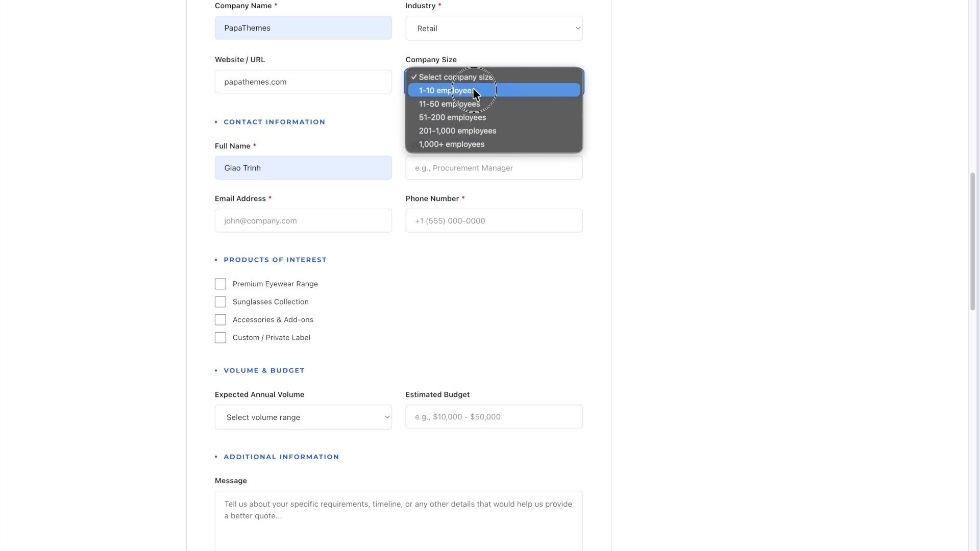Click the Full Name field with Giao Trinh
The image size is (980, 551).
303,167
